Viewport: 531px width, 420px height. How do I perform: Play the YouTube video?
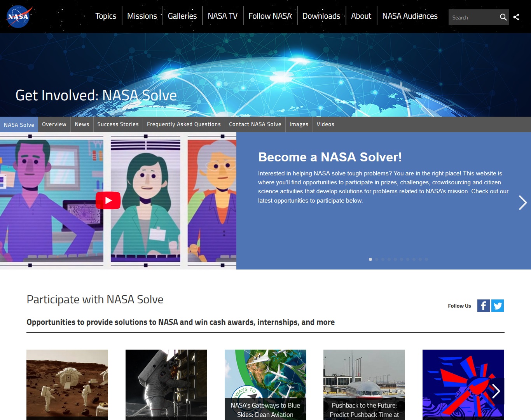[x=108, y=201]
